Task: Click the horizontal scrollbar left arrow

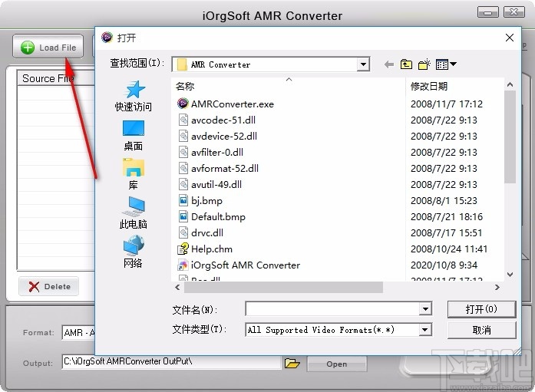Action: [x=177, y=288]
